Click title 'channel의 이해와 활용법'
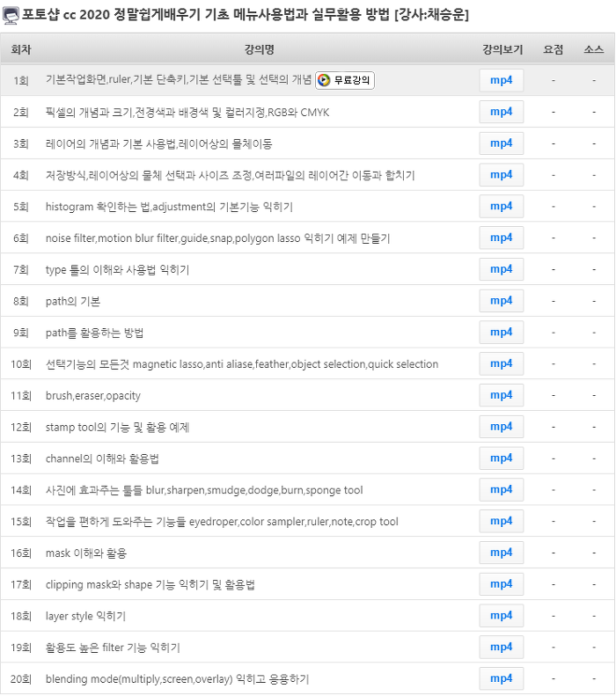 point(102,459)
